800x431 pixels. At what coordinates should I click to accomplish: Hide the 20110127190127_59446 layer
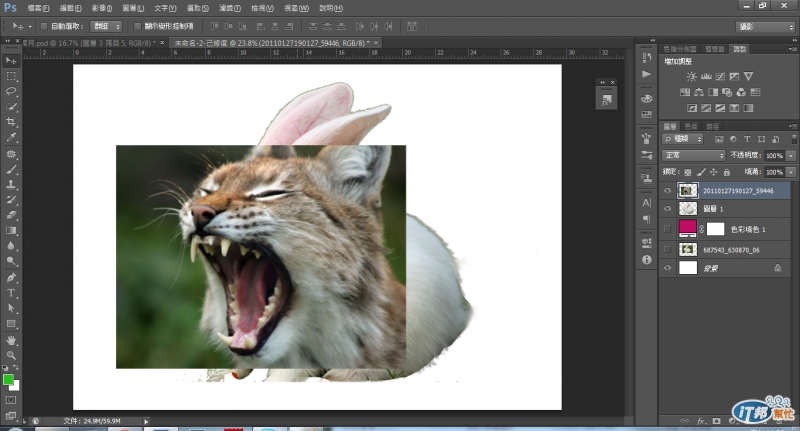tap(668, 189)
